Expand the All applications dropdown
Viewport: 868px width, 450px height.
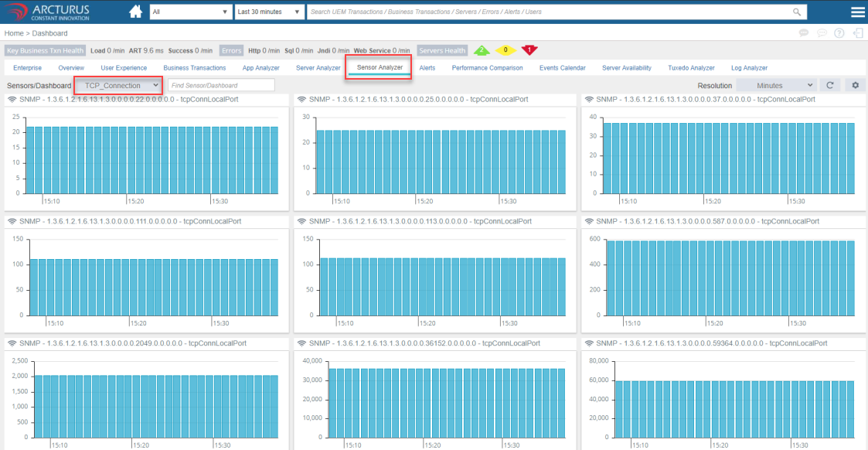[190, 12]
